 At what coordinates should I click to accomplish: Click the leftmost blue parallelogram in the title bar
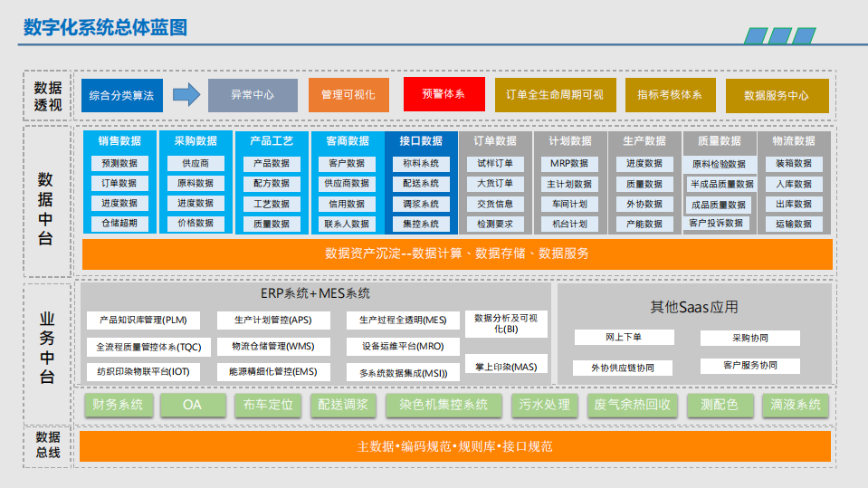(x=755, y=36)
